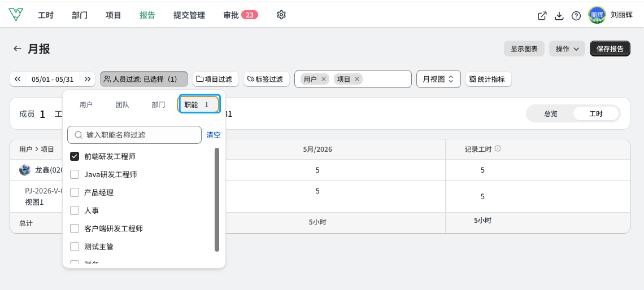Open the 操作 dropdown menu
The width and height of the screenshot is (644, 290).
coord(567,49)
